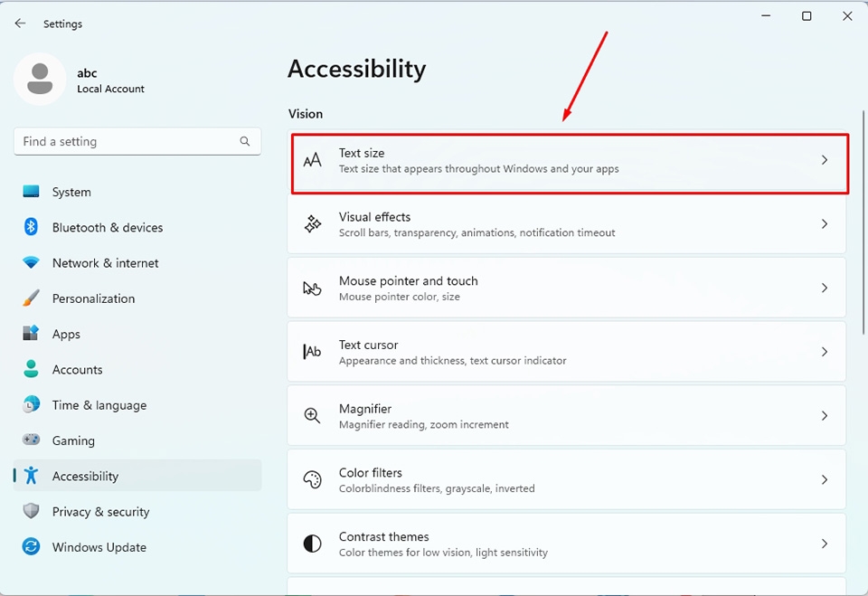Navigate back with the arrow button
868x596 pixels.
click(x=20, y=23)
